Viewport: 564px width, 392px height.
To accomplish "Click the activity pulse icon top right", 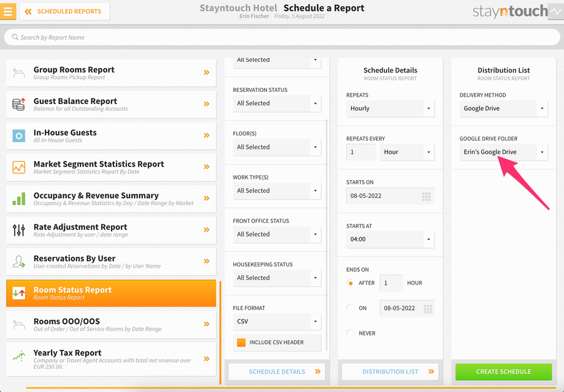I will pos(556,12).
